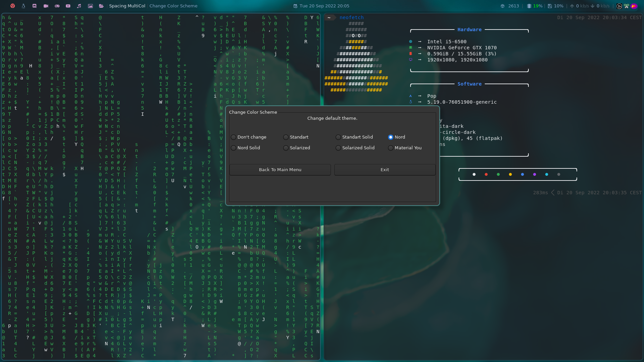Click the 283ms timing text in terminal

[540, 193]
